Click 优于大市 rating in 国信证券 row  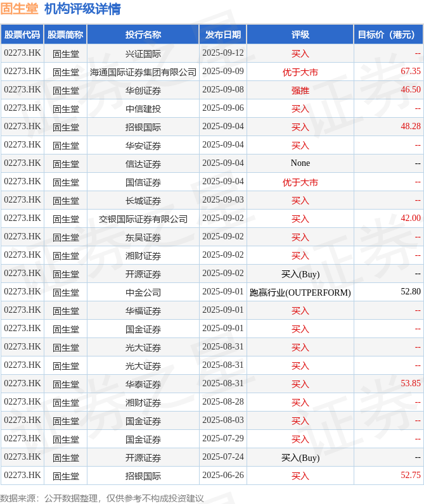[x=300, y=182]
